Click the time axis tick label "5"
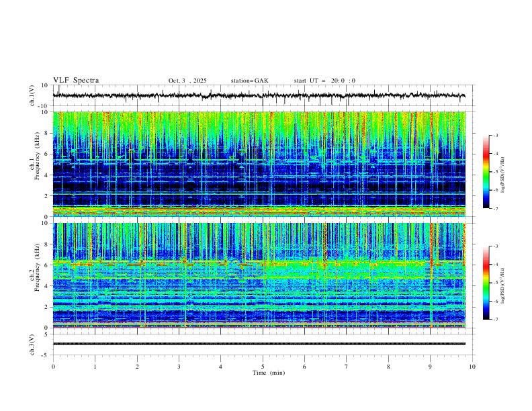The width and height of the screenshot is (532, 411). click(263, 367)
